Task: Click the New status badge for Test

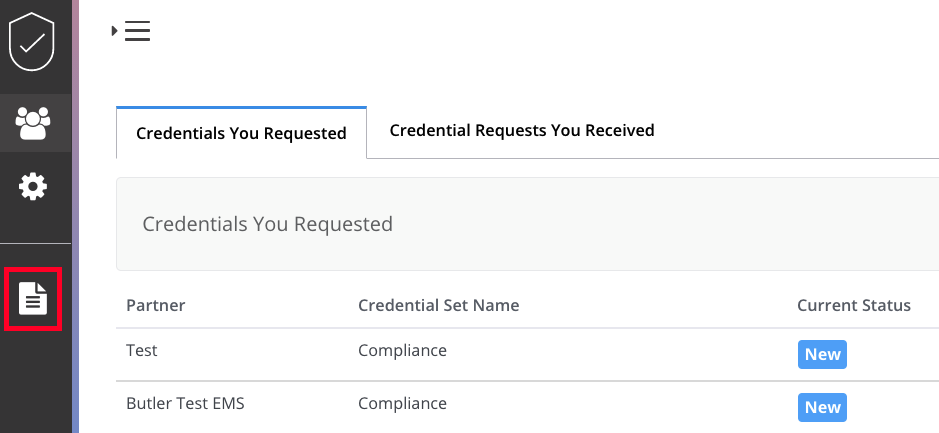Action: pyautogui.click(x=822, y=355)
